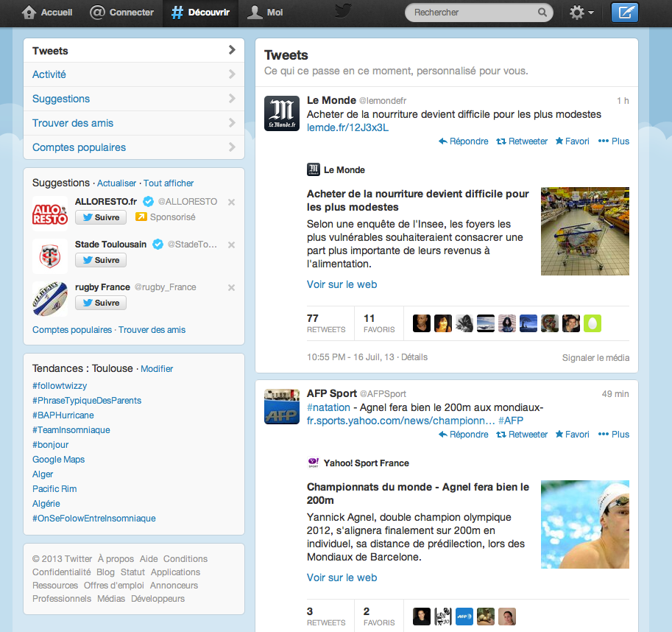The image size is (672, 632).
Task: Open Comptes populaires menu entry
Action: click(x=134, y=147)
